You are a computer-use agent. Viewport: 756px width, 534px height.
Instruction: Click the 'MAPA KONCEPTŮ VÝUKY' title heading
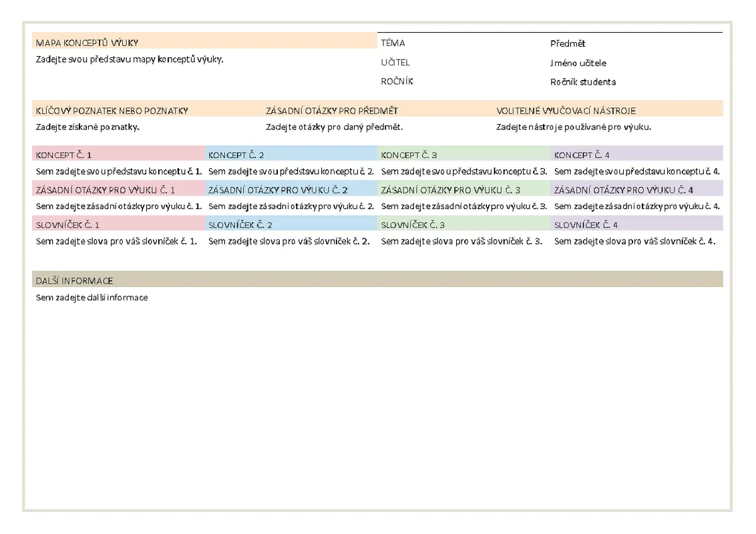pyautogui.click(x=87, y=43)
